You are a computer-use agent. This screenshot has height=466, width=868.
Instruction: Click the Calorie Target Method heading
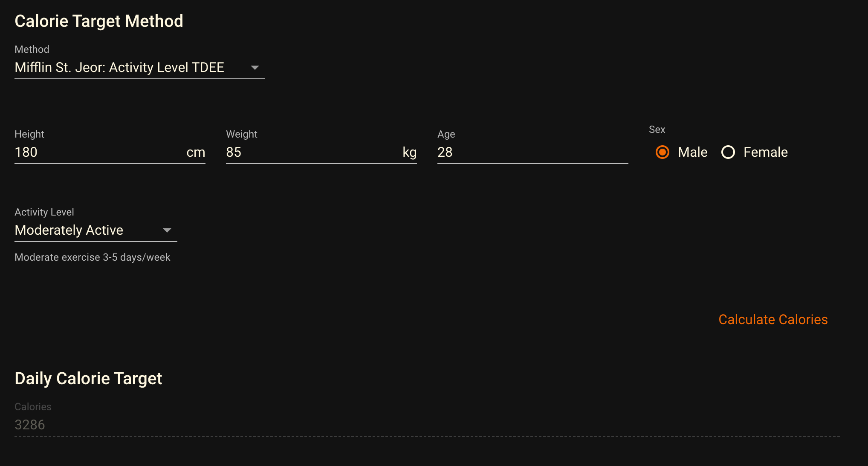coord(99,21)
